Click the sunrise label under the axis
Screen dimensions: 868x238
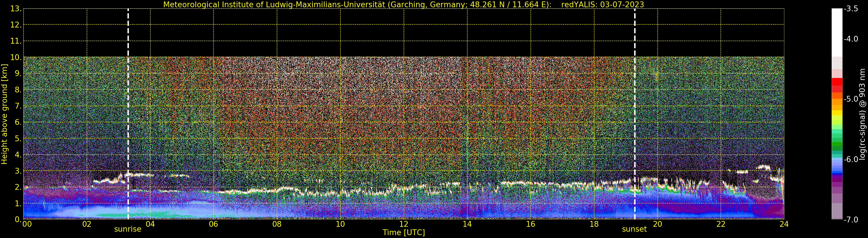pos(128,229)
